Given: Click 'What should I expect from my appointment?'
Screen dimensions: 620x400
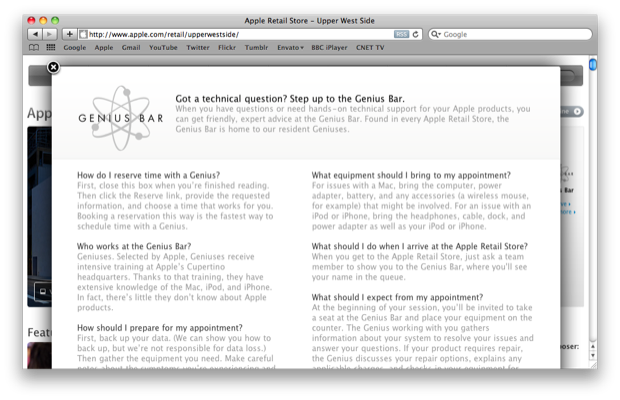Looking at the screenshot, I should [397, 297].
